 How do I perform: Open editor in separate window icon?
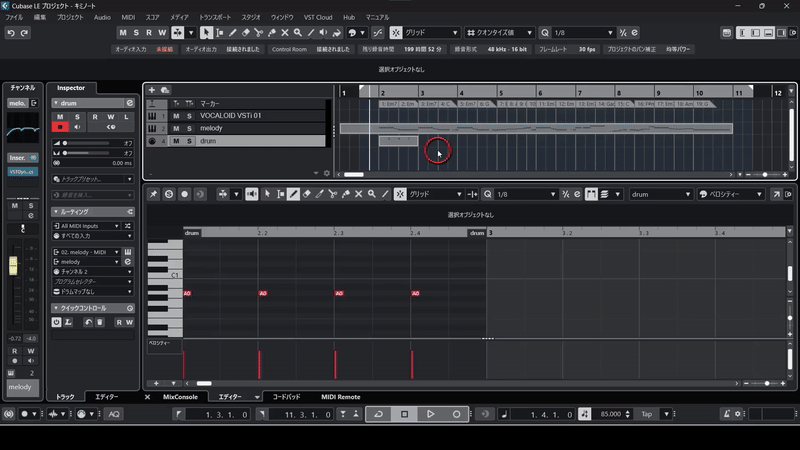[776, 194]
